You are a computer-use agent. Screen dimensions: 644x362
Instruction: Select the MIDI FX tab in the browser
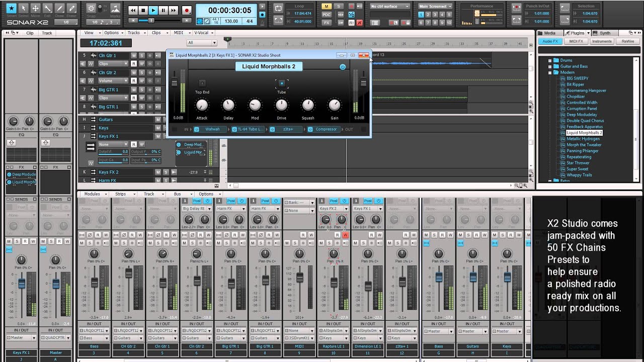[x=576, y=41]
